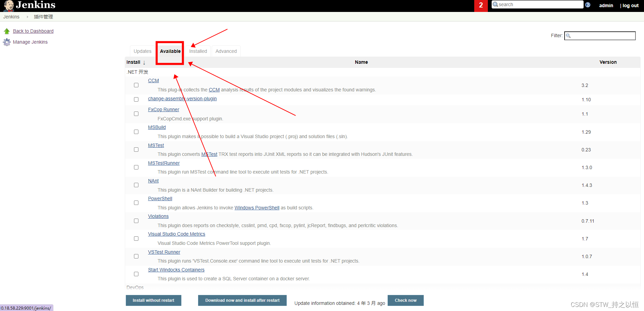Screen dimensions: 644x311
Task: Open the Windows PowerShell link
Action: (257, 208)
